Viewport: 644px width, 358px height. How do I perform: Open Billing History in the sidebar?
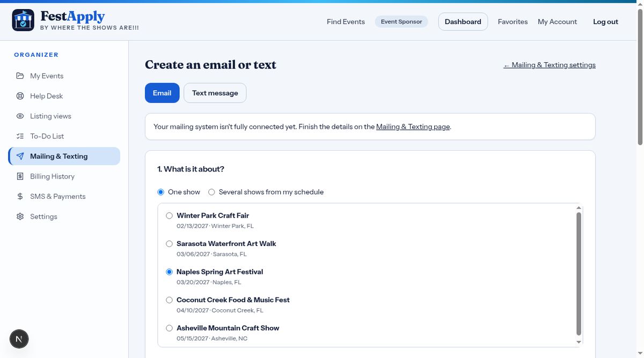coord(64,176)
